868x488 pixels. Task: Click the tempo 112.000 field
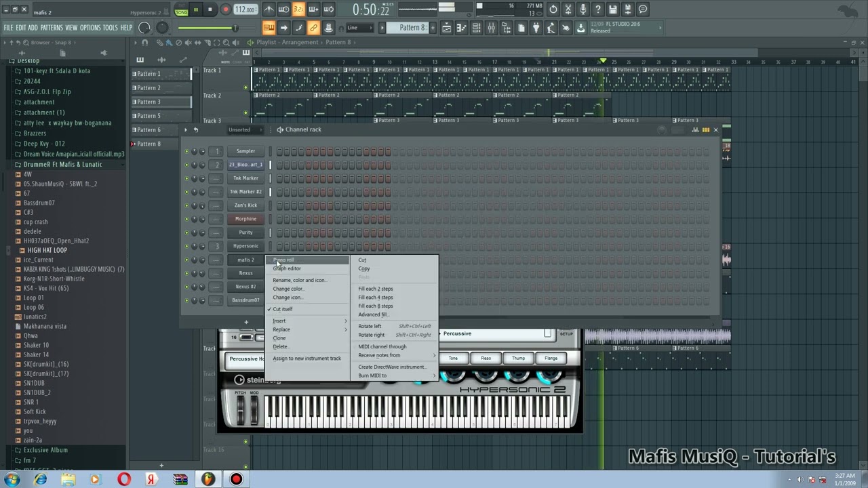(245, 9)
